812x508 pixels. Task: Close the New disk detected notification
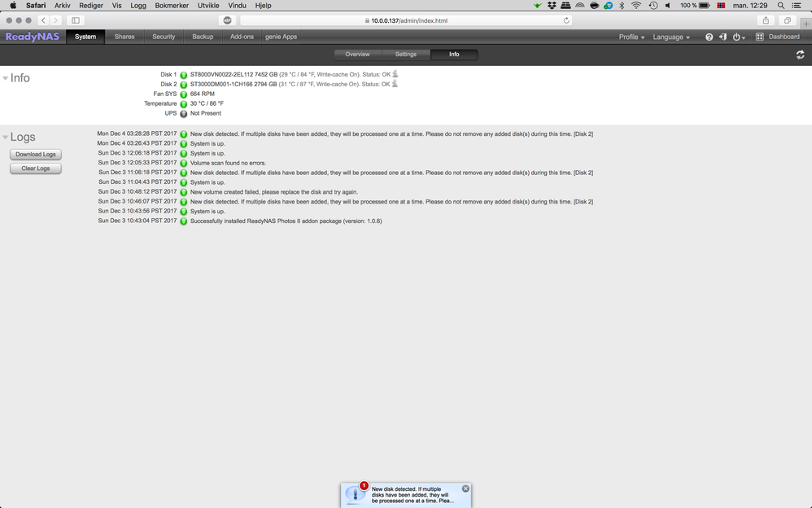point(465,488)
